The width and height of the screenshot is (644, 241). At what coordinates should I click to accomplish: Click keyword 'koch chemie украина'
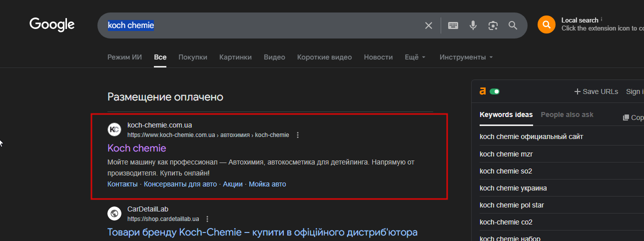(x=513, y=188)
